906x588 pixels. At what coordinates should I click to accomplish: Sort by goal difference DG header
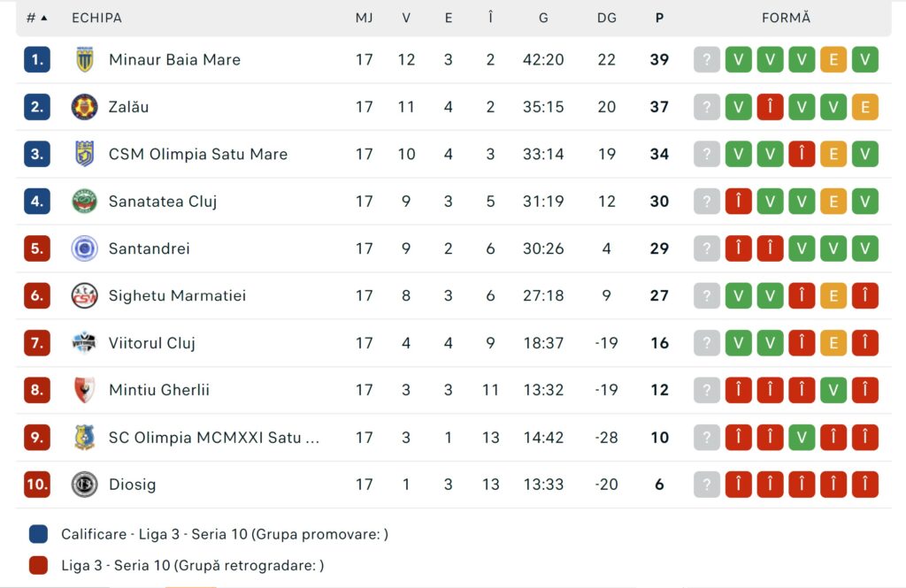[607, 18]
